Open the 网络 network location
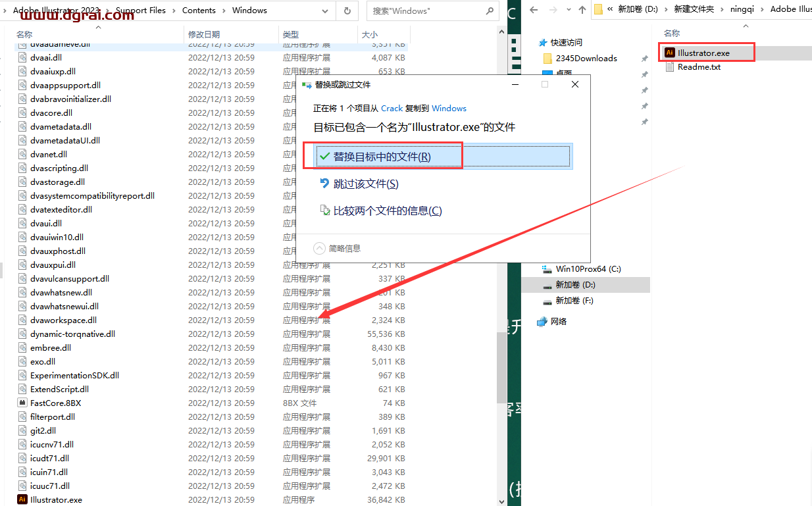 [558, 321]
